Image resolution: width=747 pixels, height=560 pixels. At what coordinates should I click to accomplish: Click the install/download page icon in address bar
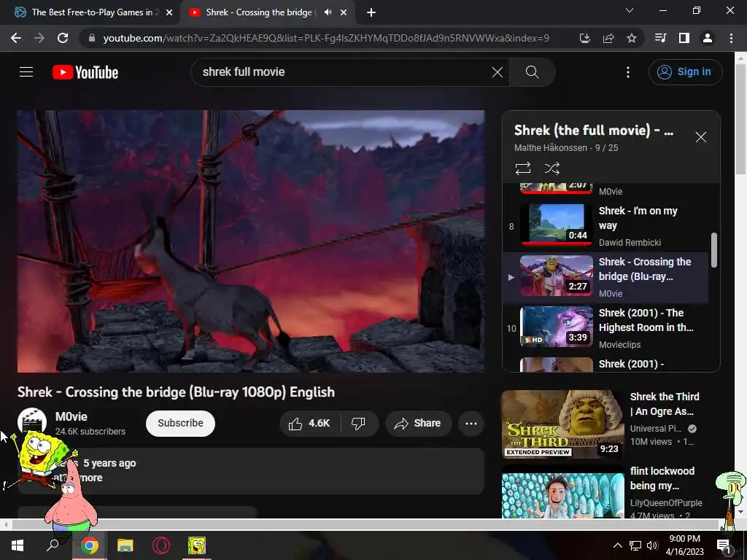(584, 38)
